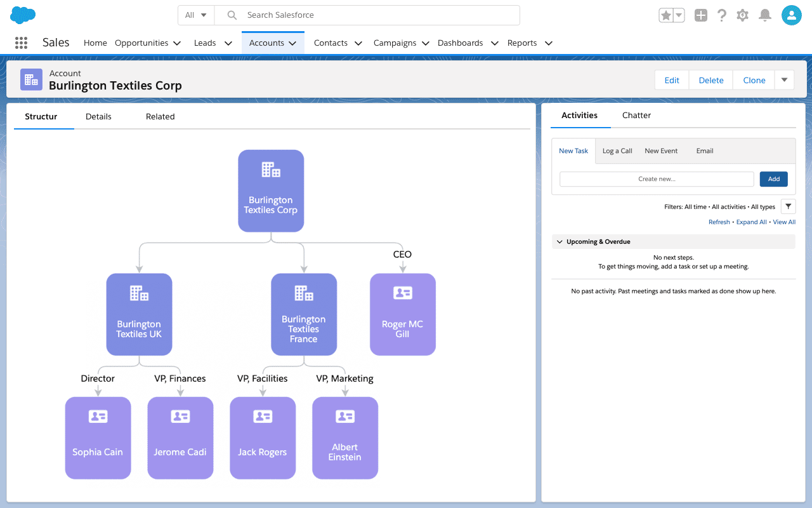The height and width of the screenshot is (508, 812).
Task: Expand the Opportunities tab dropdown chevron
Action: coord(177,43)
